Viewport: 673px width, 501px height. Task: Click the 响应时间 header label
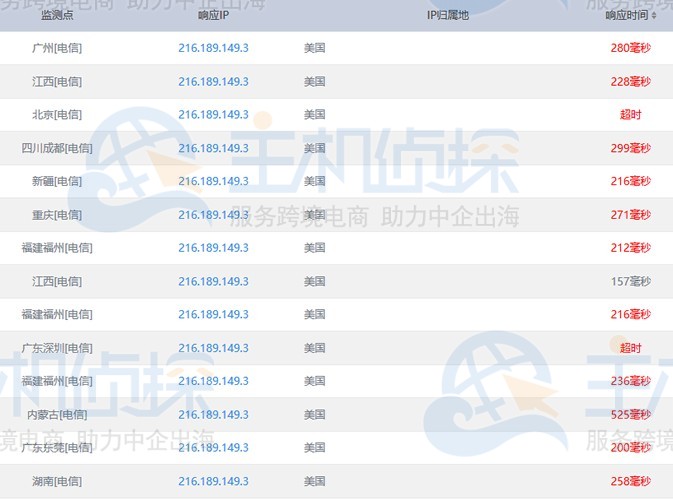tap(627, 15)
